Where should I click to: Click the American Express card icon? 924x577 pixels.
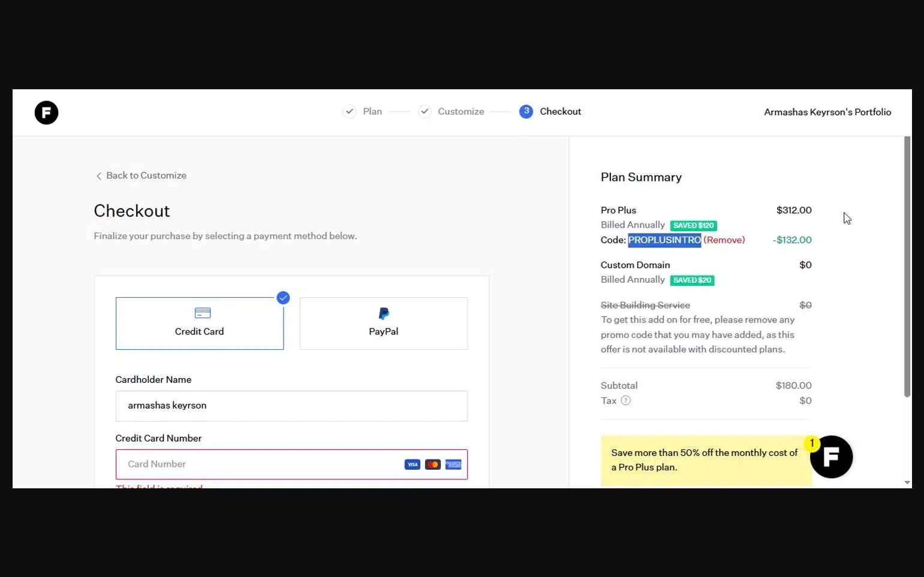tap(453, 464)
